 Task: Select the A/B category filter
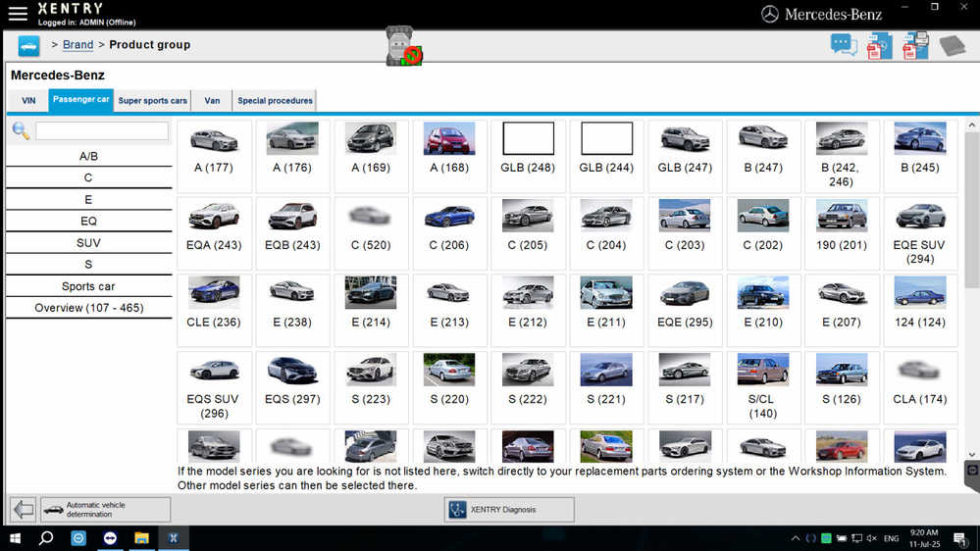[88, 156]
